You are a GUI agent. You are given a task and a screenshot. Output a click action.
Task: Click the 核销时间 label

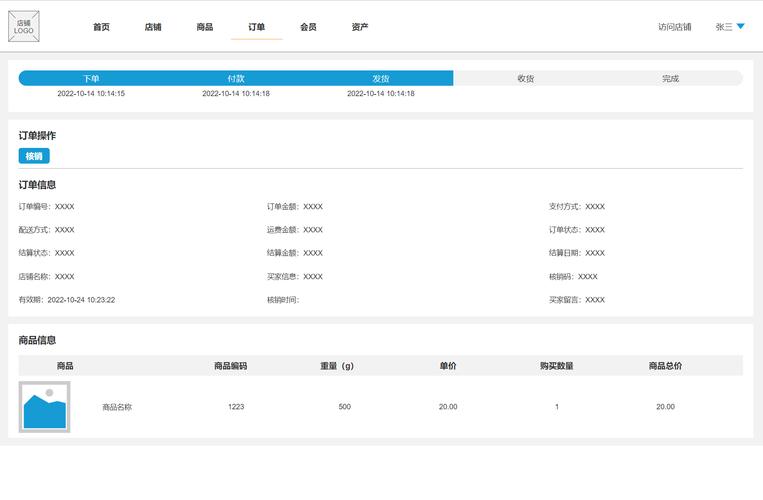point(283,300)
